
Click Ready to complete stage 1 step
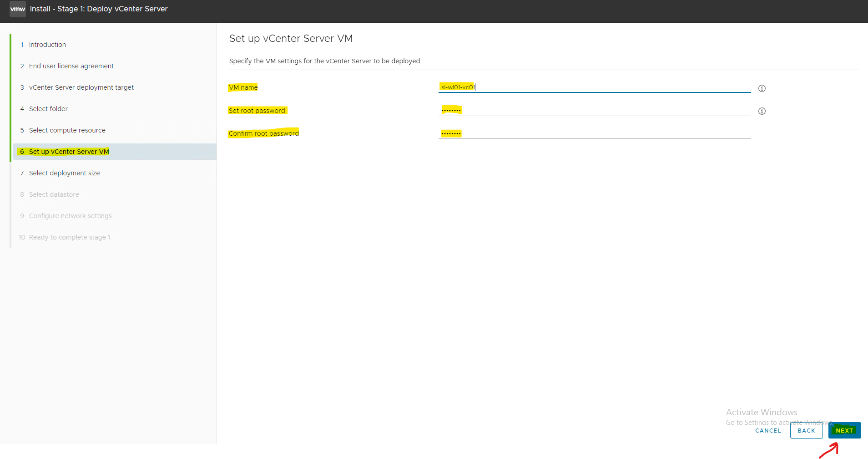point(70,237)
